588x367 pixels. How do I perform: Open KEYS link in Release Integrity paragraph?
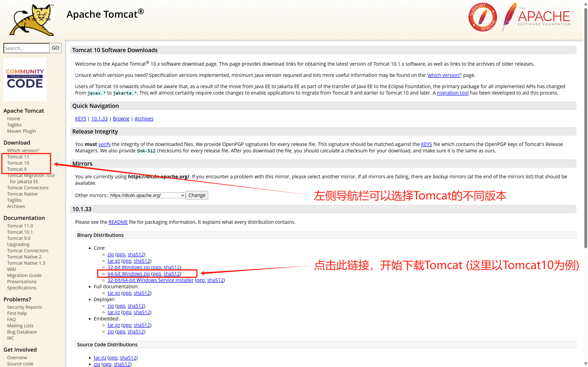tap(426, 144)
